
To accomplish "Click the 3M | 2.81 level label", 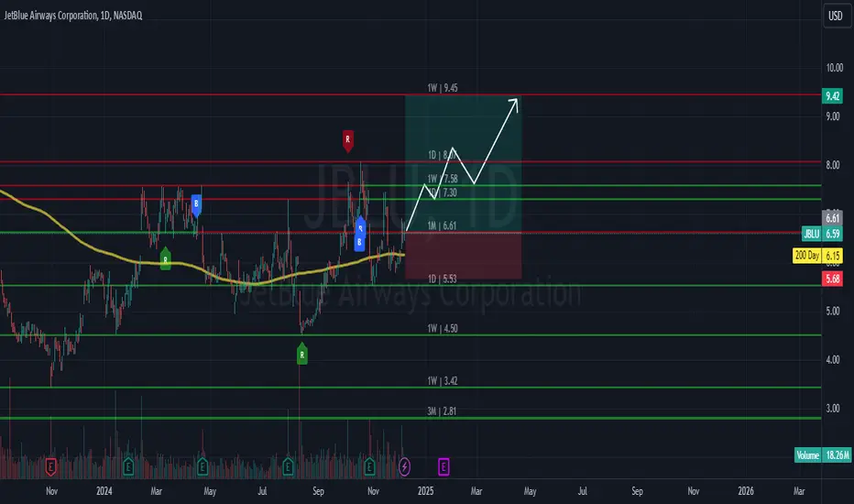I will [442, 411].
